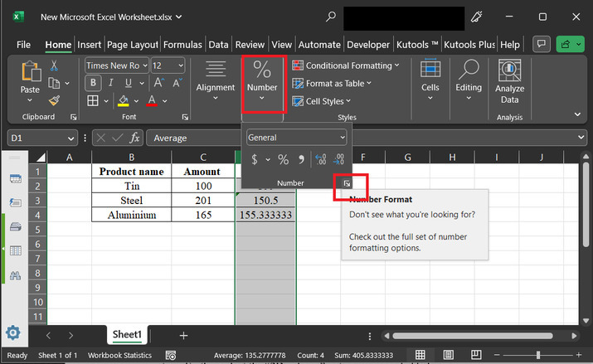The height and width of the screenshot is (364, 593).
Task: Click the Cut scissors icon
Action: pos(54,66)
